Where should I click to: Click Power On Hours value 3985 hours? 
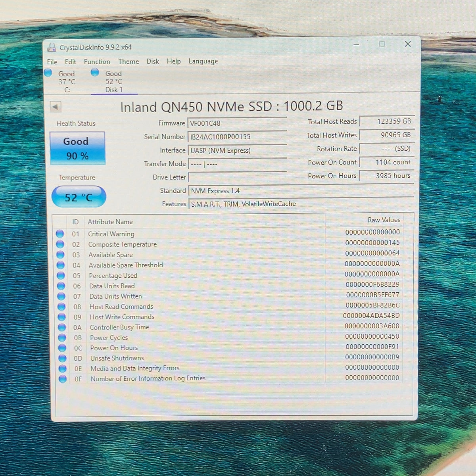tap(387, 175)
